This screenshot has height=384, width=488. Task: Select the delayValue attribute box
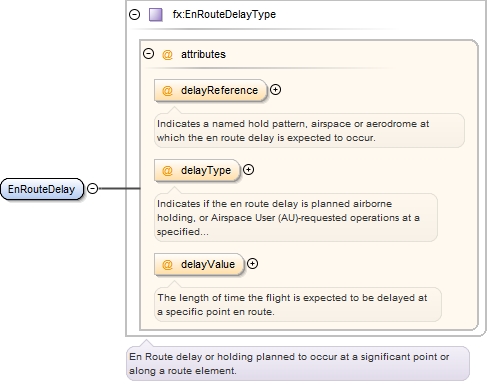tap(199, 264)
